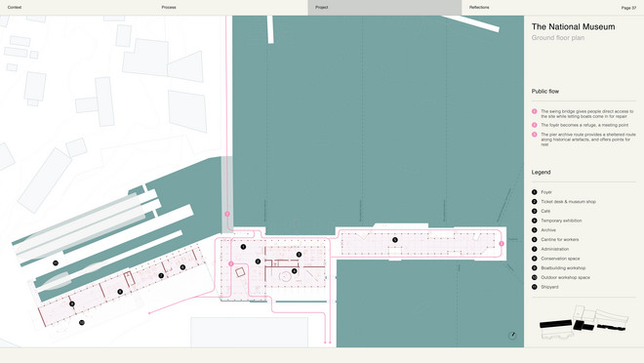The width and height of the screenshot is (644, 363).
Task: Click the building massing thumbnail diagram
Action: pos(584,323)
